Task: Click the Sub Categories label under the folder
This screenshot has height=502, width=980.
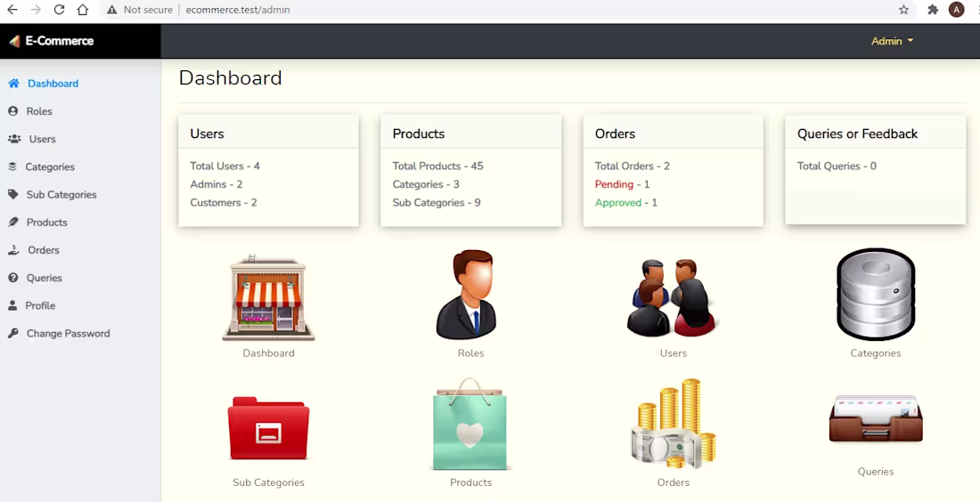Action: tap(268, 482)
